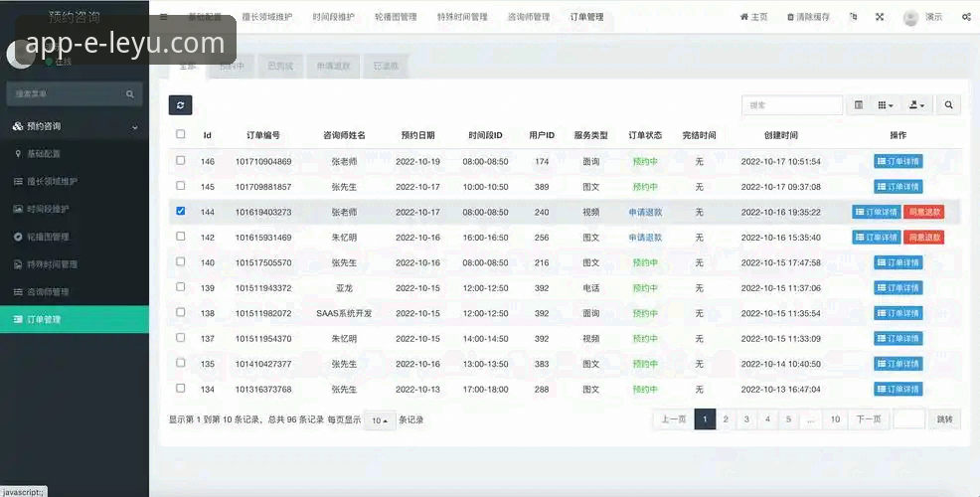Click 清除缓存 clear cache link
Image resolution: width=980 pixels, height=497 pixels.
point(808,17)
